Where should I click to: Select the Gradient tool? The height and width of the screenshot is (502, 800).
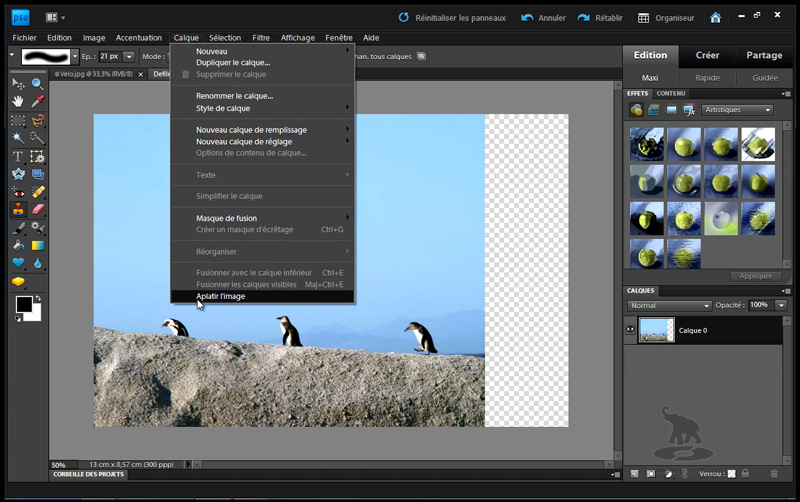(37, 245)
